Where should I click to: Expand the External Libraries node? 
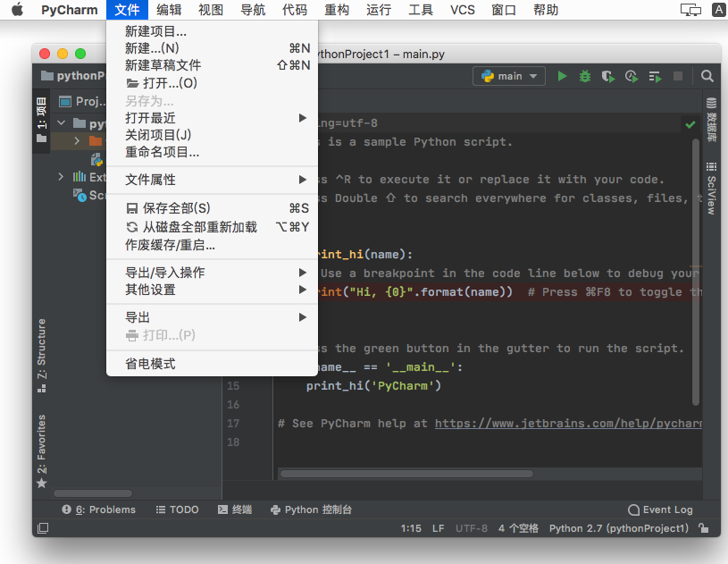(61, 177)
